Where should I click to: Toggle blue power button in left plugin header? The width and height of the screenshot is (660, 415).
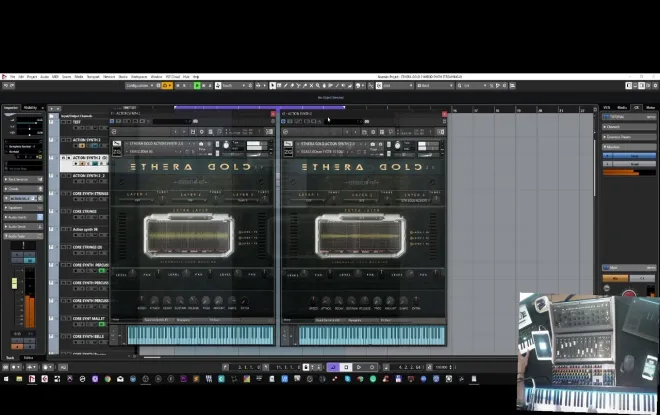point(112,121)
